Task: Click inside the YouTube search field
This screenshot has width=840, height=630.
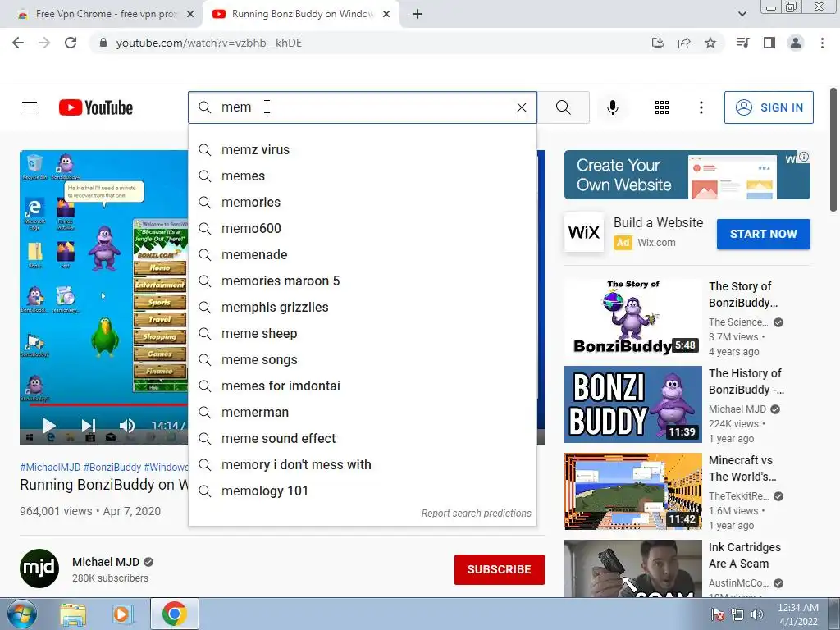Action: point(364,107)
